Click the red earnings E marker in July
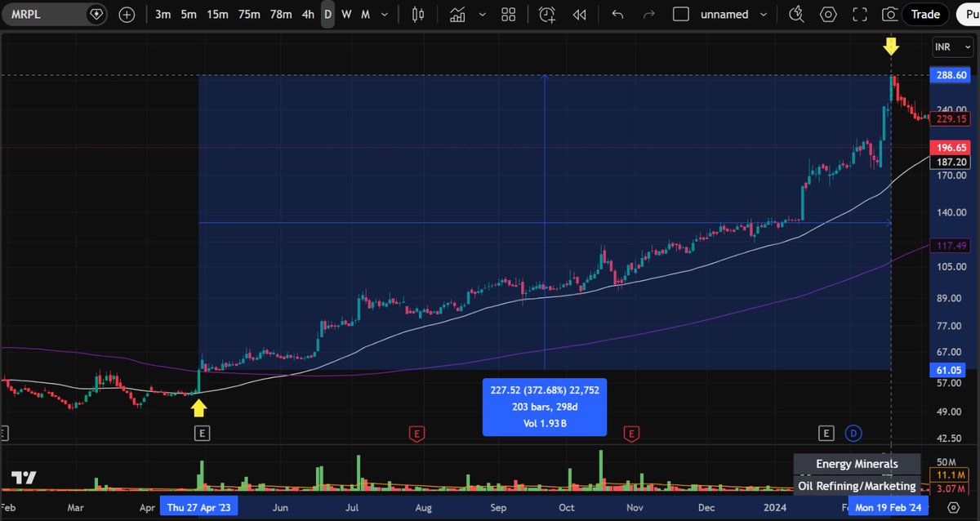 pos(416,432)
